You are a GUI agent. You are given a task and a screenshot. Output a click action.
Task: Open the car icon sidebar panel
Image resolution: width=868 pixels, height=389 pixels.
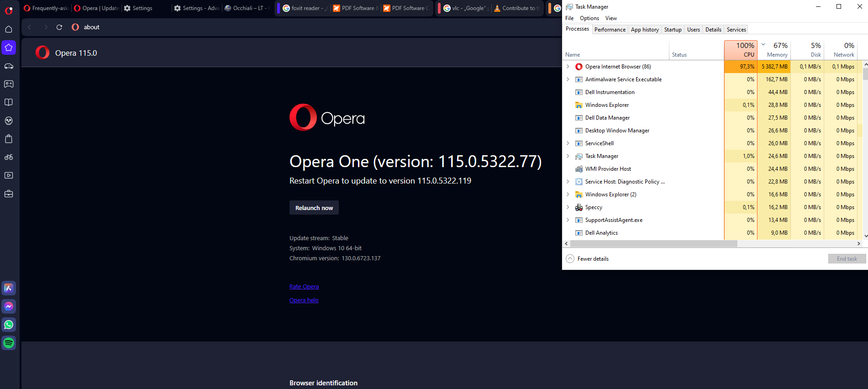(9, 66)
